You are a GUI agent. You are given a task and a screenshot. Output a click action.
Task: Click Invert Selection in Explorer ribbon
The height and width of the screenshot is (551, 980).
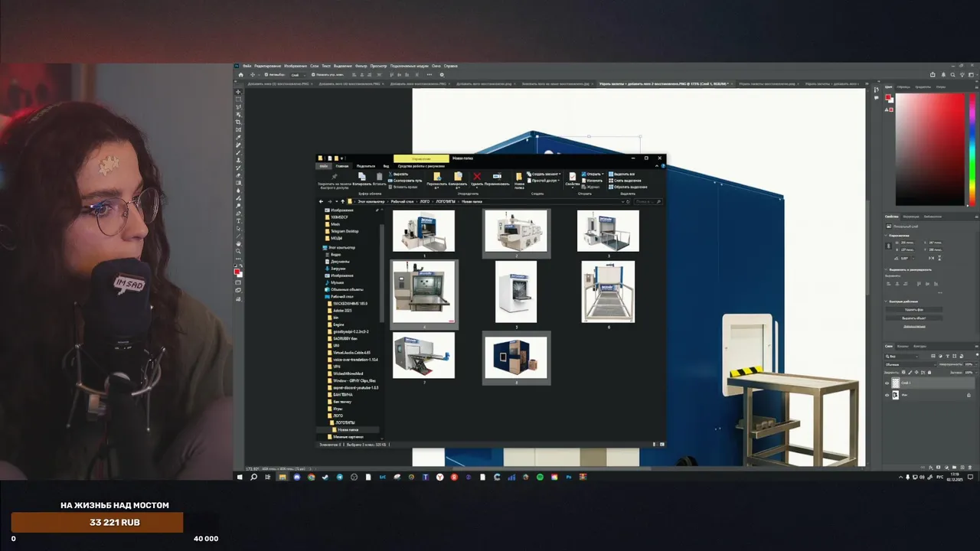[628, 187]
